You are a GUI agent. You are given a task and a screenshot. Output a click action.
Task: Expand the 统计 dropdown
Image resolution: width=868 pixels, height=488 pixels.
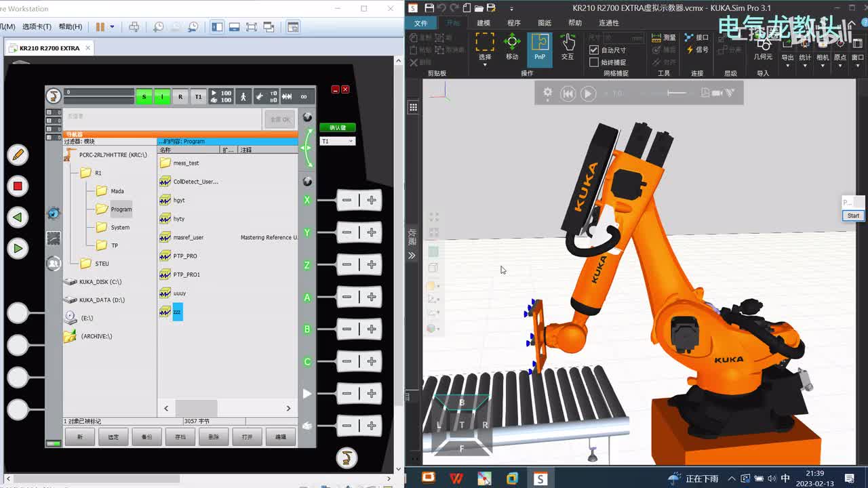coord(805,65)
